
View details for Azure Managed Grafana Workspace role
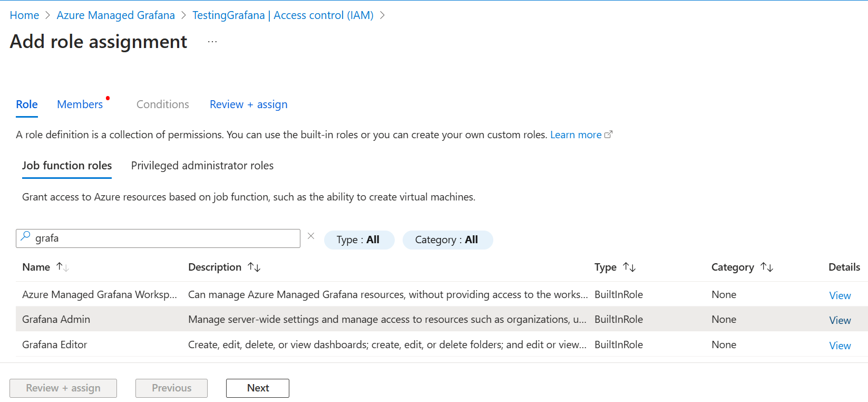(x=840, y=295)
